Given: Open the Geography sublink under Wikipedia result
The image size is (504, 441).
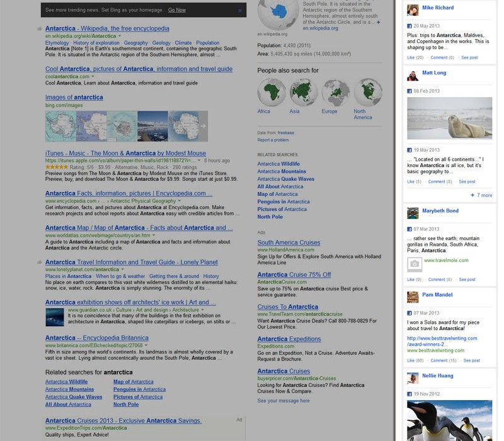Looking at the screenshot, I should [x=135, y=43].
